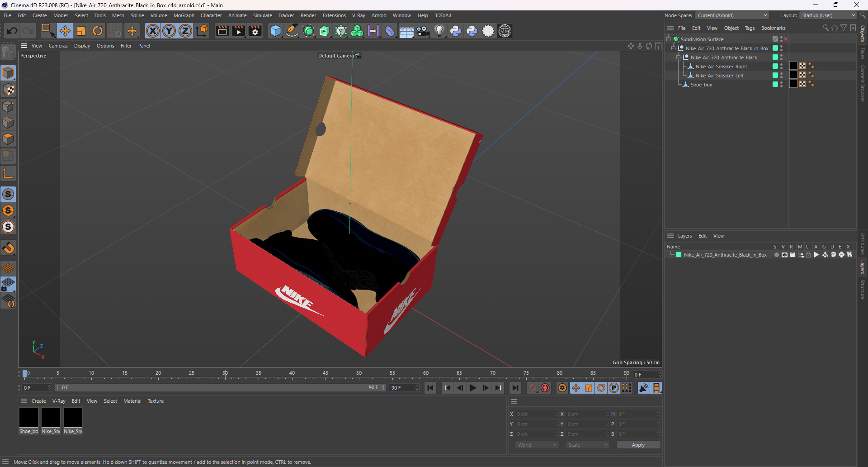Toggle X axis lock
The height and width of the screenshot is (467, 868).
pos(153,31)
